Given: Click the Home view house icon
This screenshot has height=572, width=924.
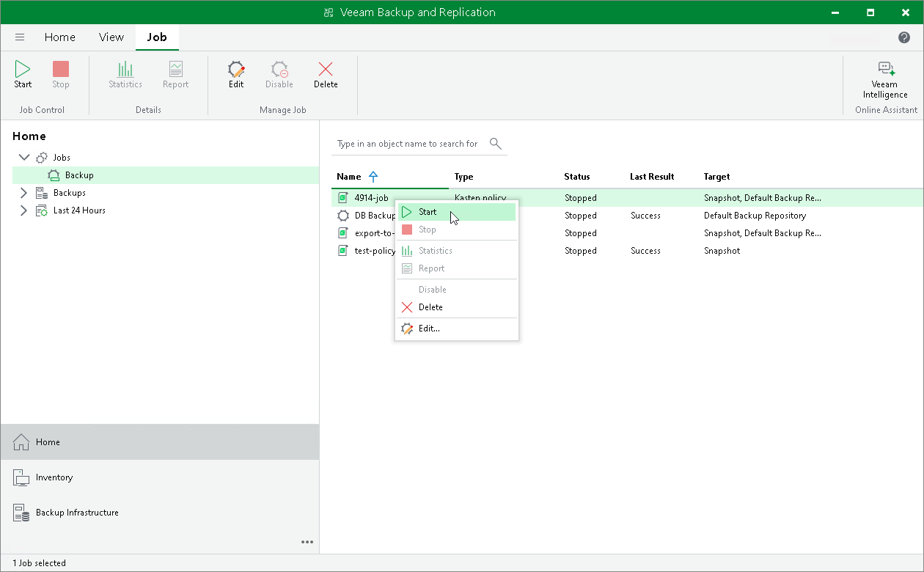Looking at the screenshot, I should click(21, 442).
